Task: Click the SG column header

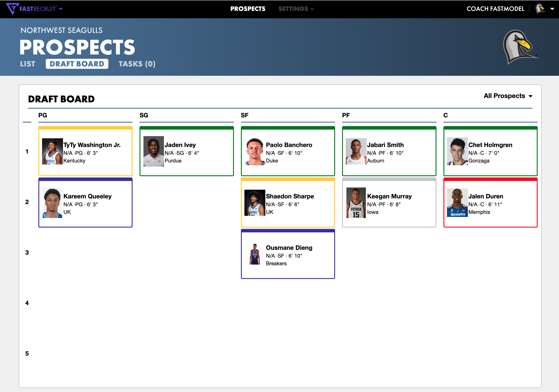Action: 144,115
